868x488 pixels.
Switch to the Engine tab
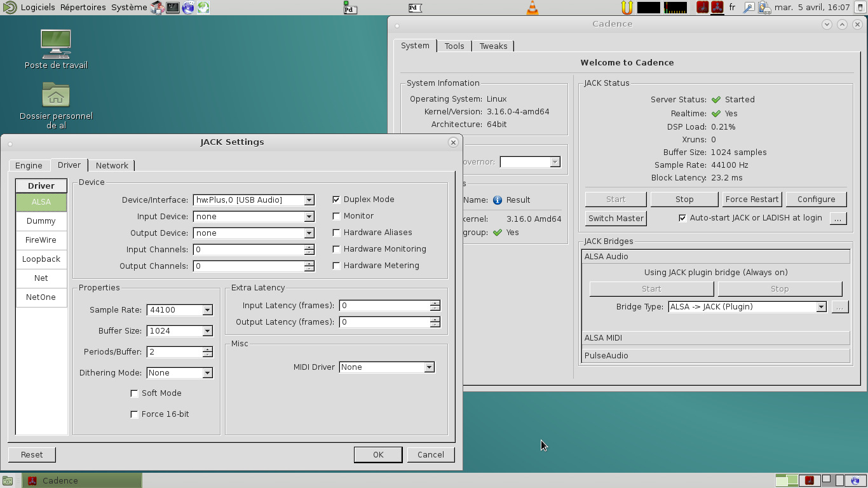click(29, 165)
